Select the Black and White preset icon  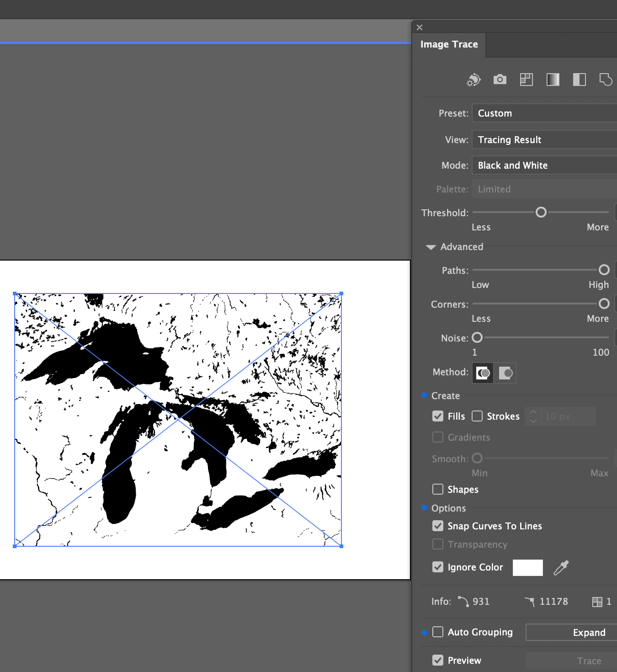click(579, 80)
